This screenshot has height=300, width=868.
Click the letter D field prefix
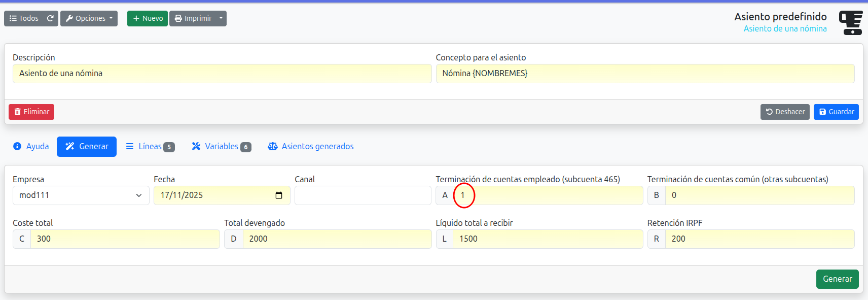pos(234,239)
